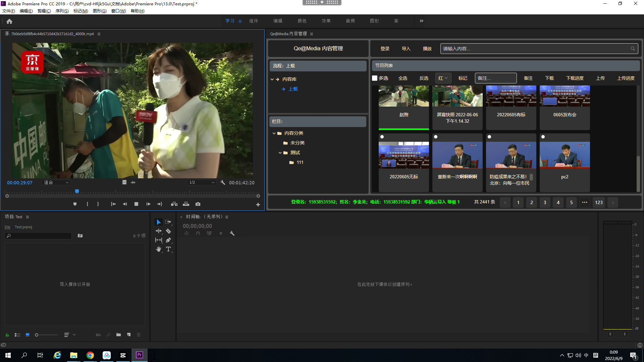The height and width of the screenshot is (362, 644).
Task: Click the 全选 button
Action: [403, 78]
